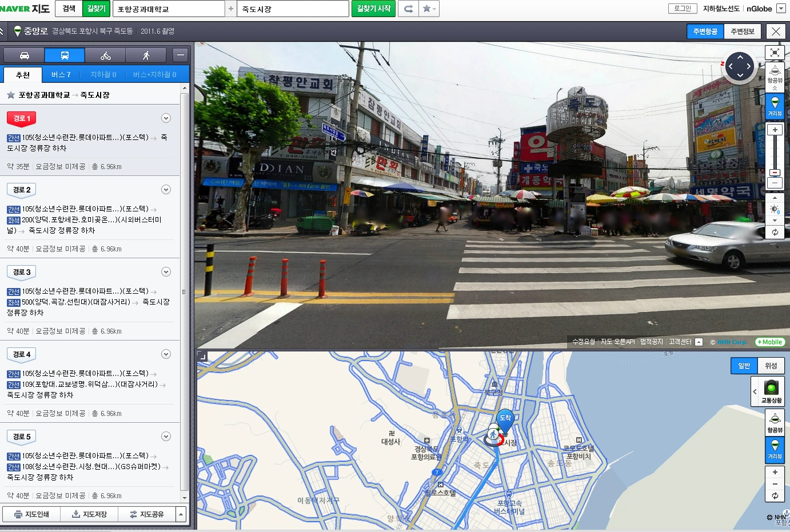Click the map zoom in plus button
This screenshot has width=790, height=532.
pos(775,472)
